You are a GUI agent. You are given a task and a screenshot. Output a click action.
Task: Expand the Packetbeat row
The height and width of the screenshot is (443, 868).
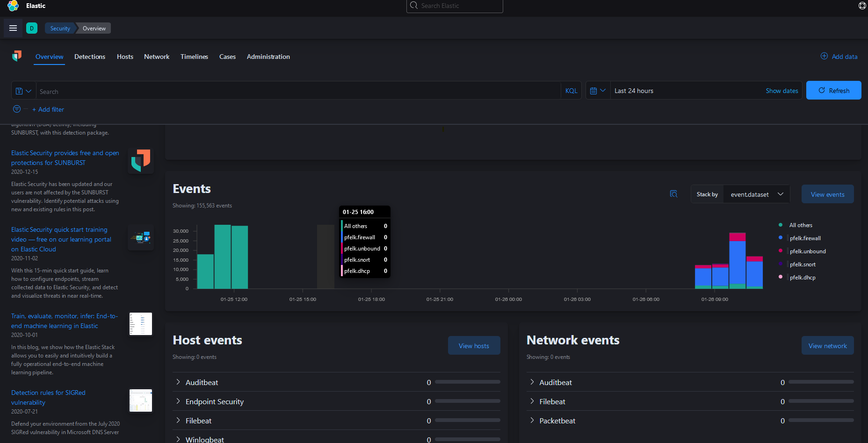[532, 421]
